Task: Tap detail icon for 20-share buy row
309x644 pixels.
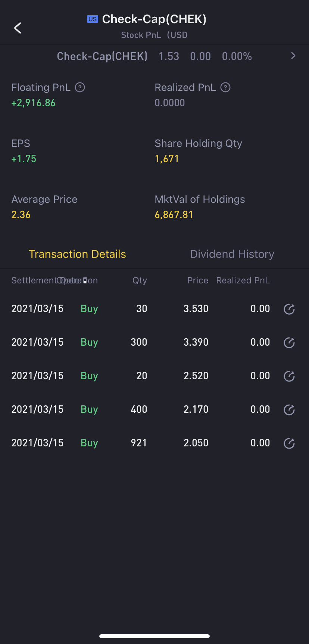Action: pyautogui.click(x=289, y=376)
